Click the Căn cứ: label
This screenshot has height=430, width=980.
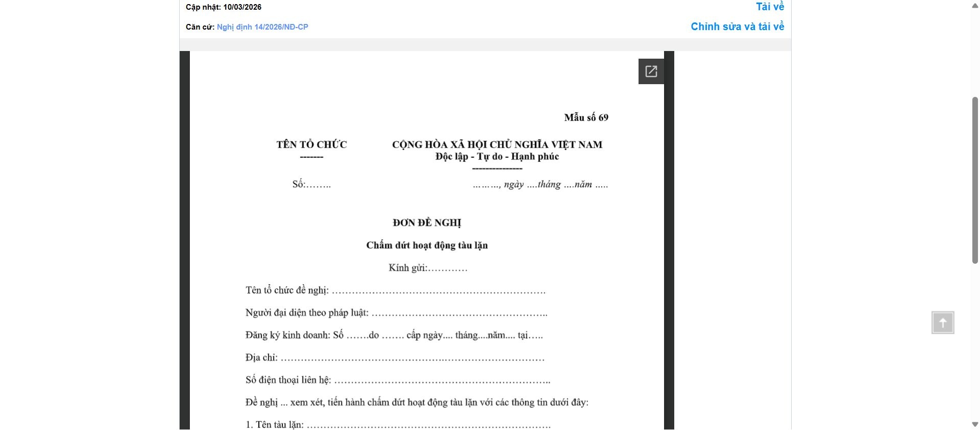(x=200, y=27)
